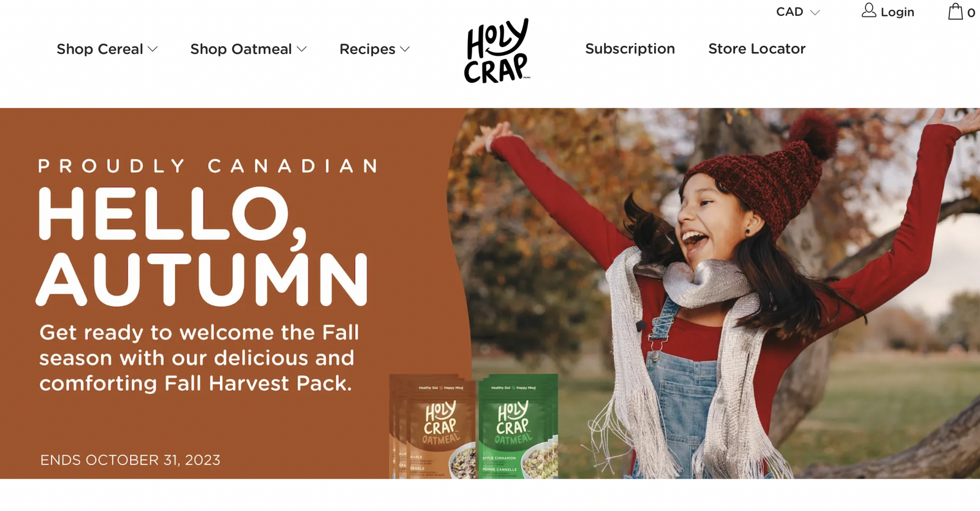Screen dimensions: 980x511
Task: Expand the CAD currency chevron
Action: click(815, 12)
